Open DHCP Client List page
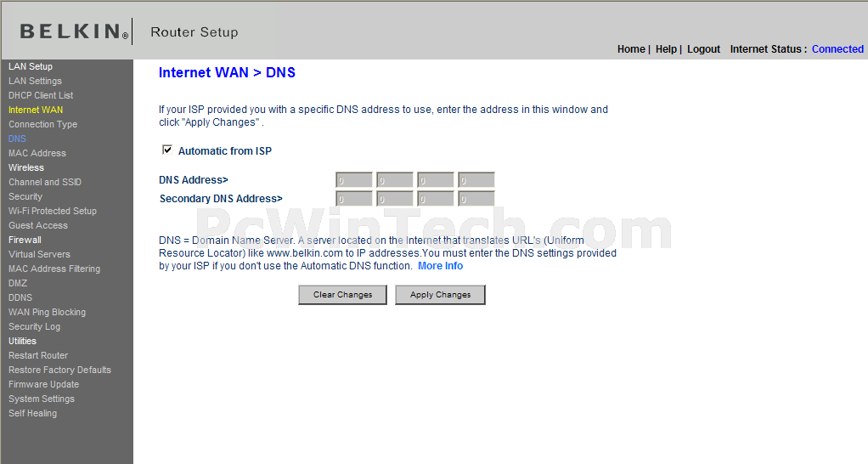The image size is (868, 464). [41, 95]
